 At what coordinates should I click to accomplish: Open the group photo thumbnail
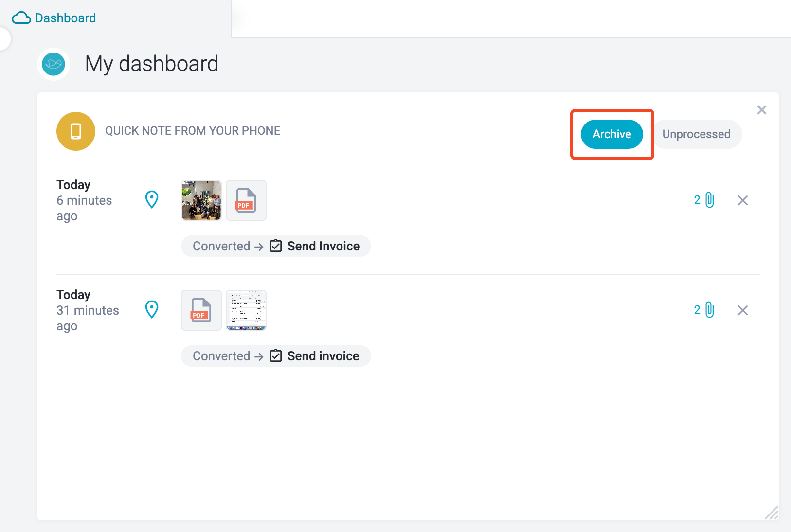pyautogui.click(x=201, y=200)
